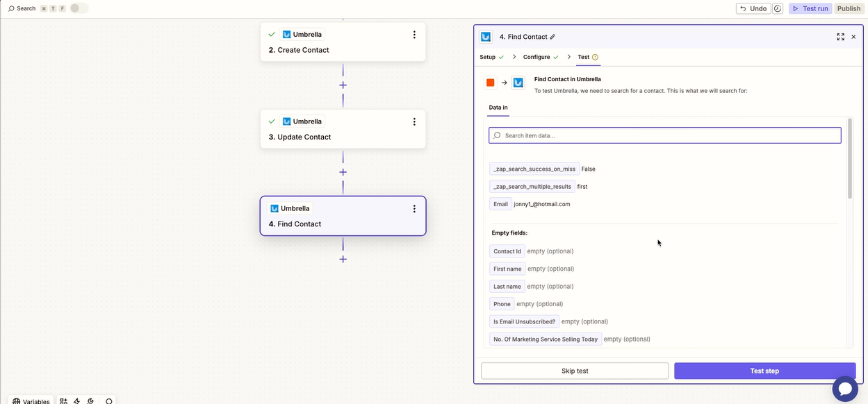Open the three-dot menu on Update Contact

[414, 121]
